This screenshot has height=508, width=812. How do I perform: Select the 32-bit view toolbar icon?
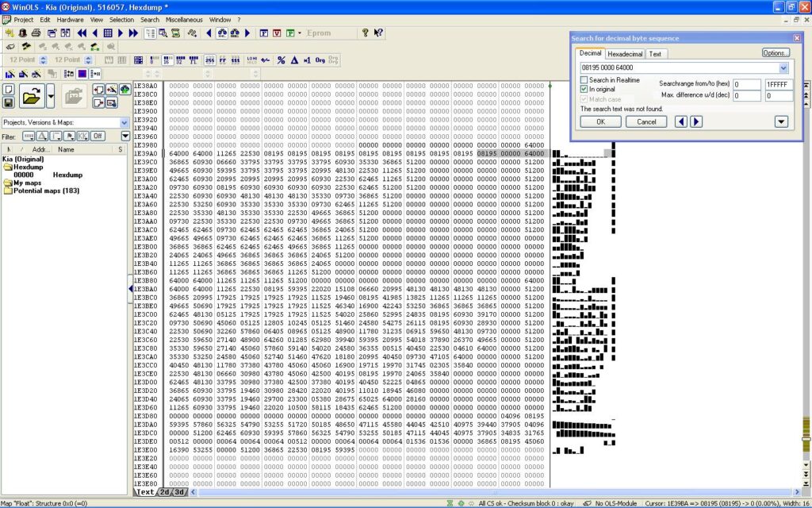180,60
